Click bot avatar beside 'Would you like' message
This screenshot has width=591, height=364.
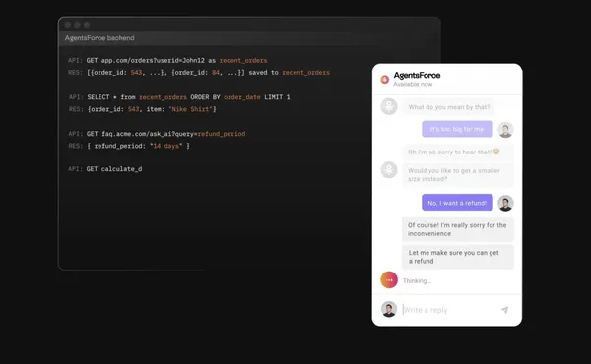(x=389, y=170)
